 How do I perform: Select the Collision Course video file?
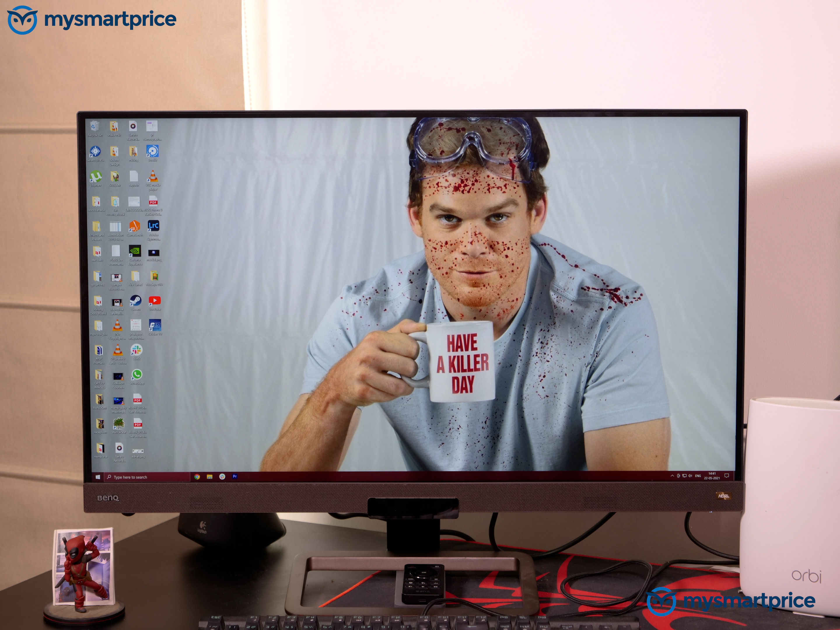click(118, 381)
